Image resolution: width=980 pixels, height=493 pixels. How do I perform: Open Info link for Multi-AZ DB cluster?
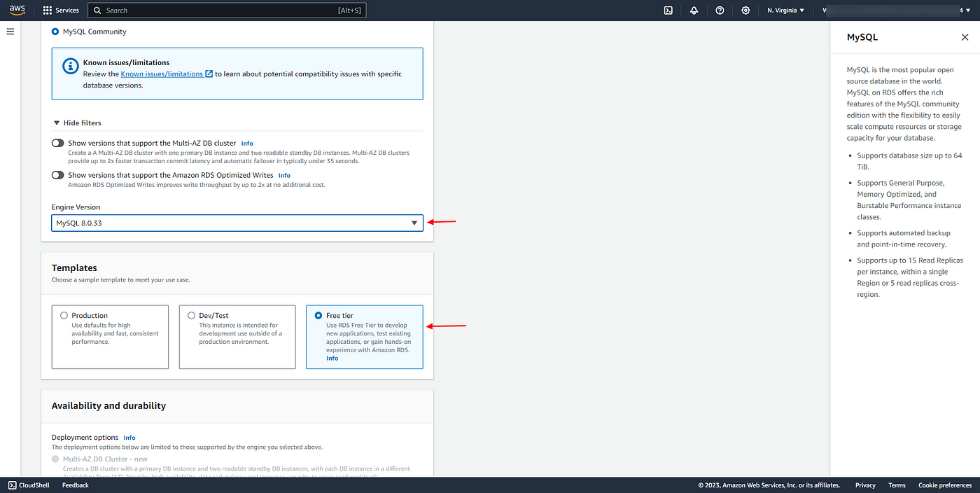tap(247, 143)
